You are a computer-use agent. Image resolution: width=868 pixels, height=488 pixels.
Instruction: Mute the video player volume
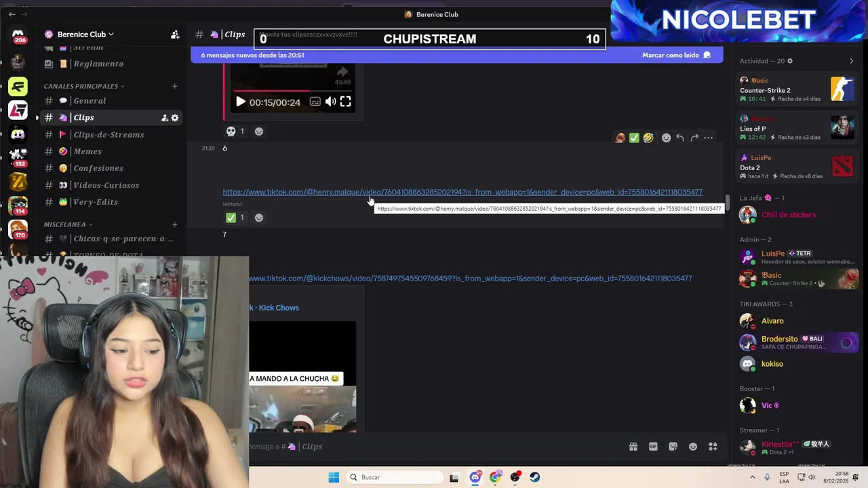point(330,102)
